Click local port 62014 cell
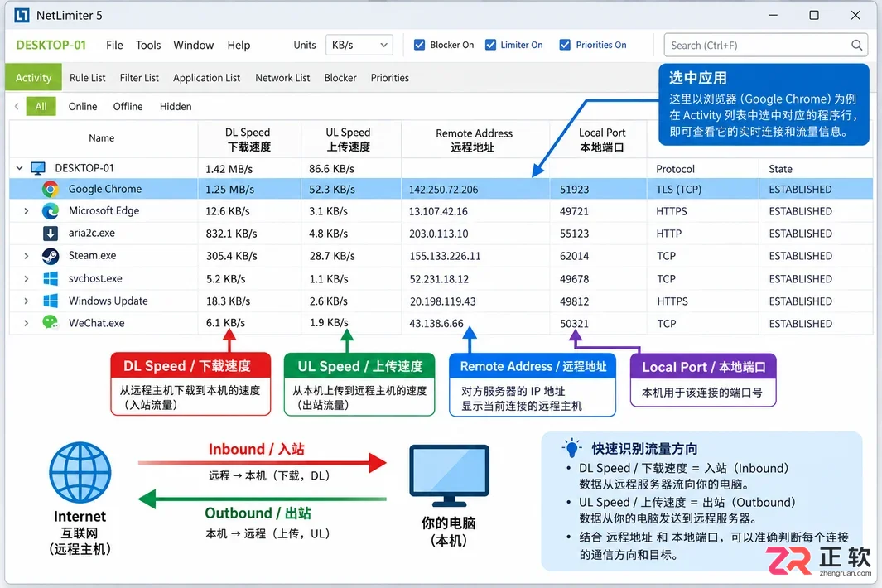882x588 pixels. click(x=574, y=256)
